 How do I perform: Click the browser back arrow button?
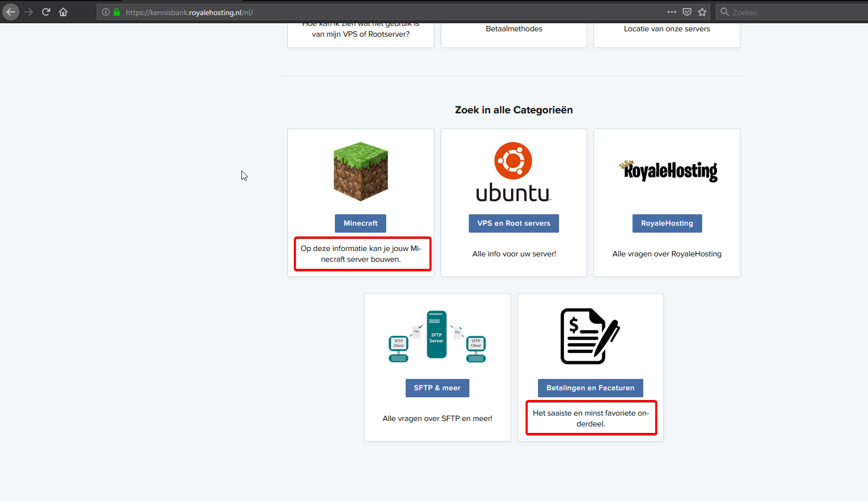[x=11, y=12]
